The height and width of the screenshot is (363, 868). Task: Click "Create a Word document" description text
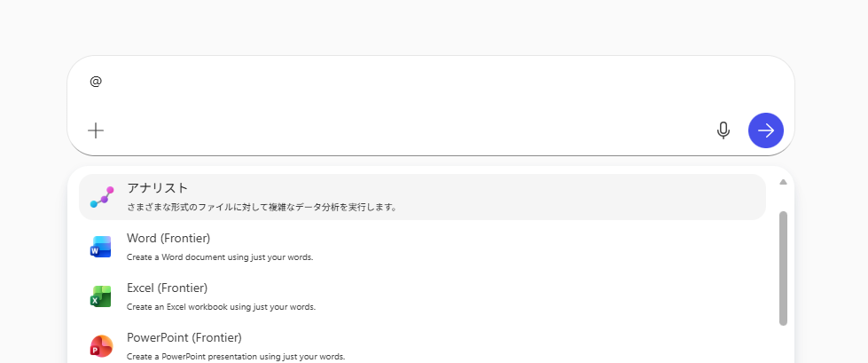pyautogui.click(x=219, y=257)
